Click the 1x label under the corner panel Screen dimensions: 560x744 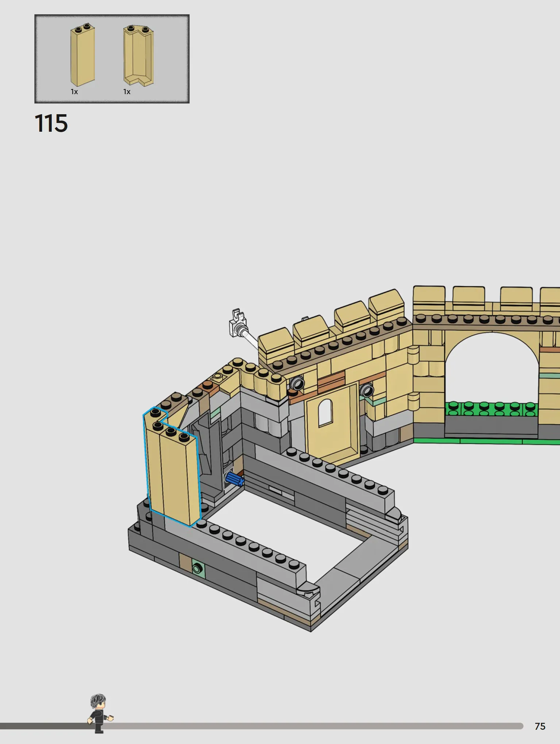[x=127, y=92]
